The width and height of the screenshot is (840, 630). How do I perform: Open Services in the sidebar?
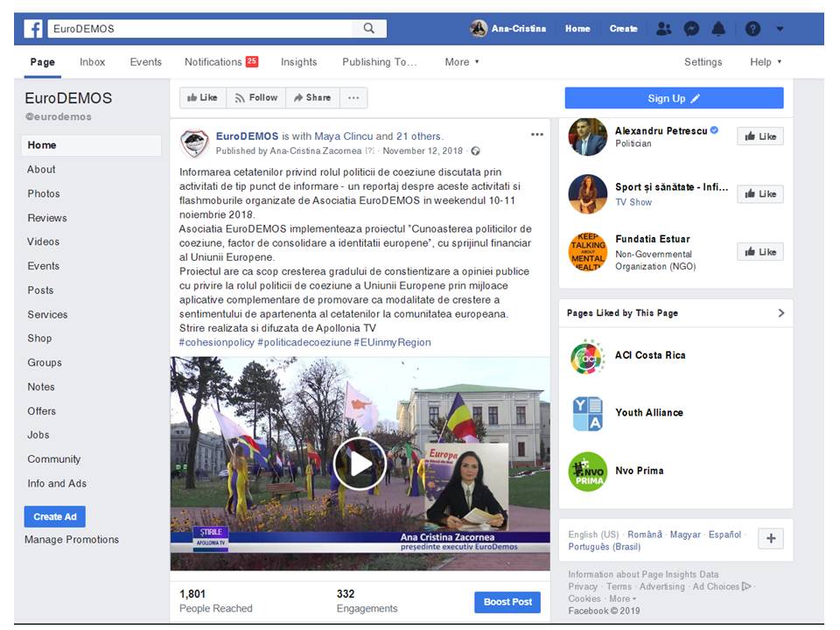(47, 315)
